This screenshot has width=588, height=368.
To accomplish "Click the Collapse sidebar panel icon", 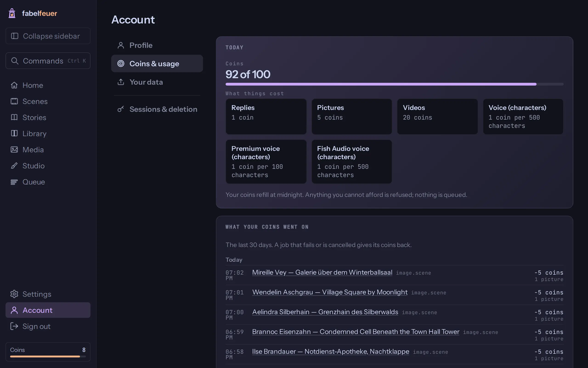I will (14, 36).
